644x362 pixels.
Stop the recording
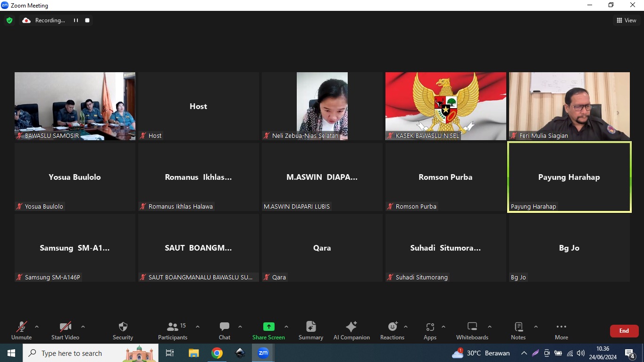(x=87, y=20)
